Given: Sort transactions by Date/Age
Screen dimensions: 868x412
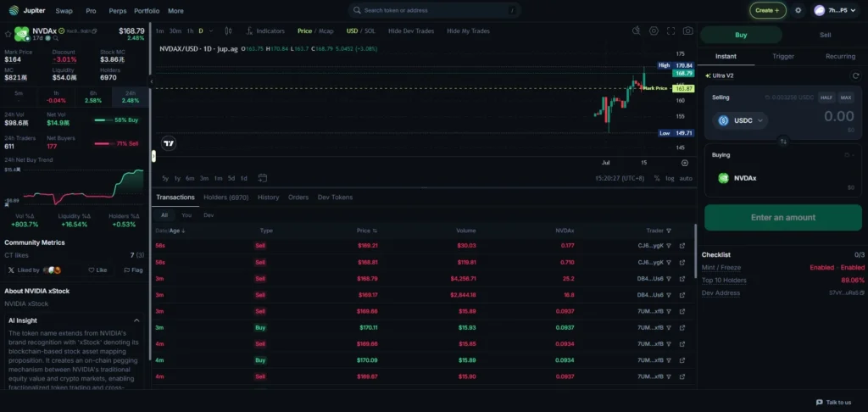Looking at the screenshot, I should click(x=170, y=231).
